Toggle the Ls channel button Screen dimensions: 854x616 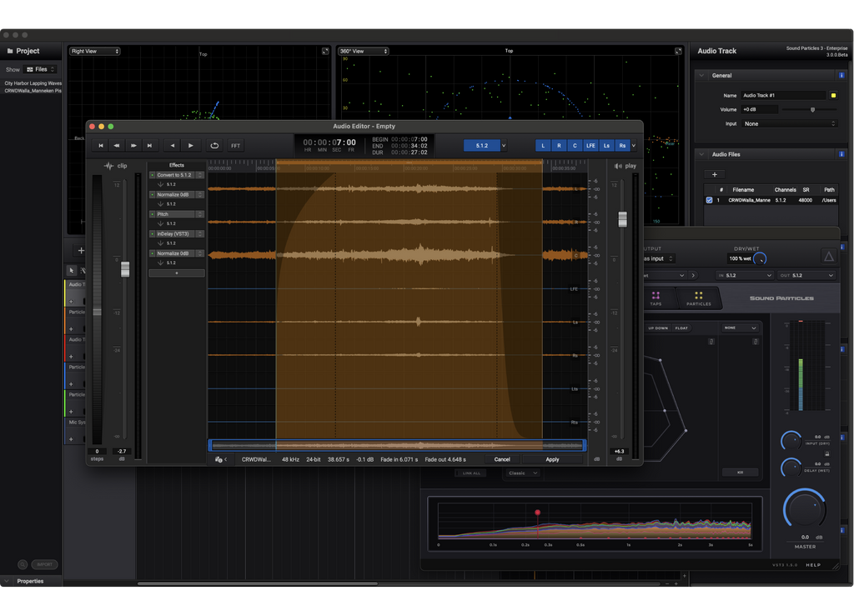[x=606, y=146]
